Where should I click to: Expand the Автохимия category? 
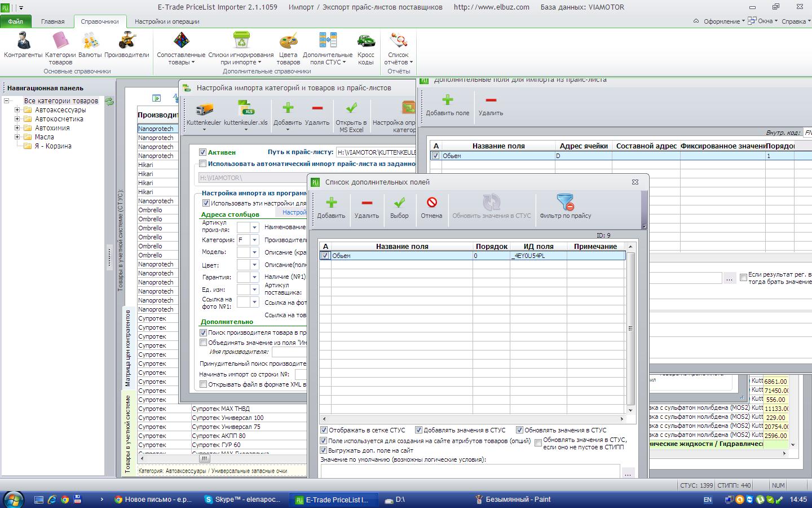17,128
